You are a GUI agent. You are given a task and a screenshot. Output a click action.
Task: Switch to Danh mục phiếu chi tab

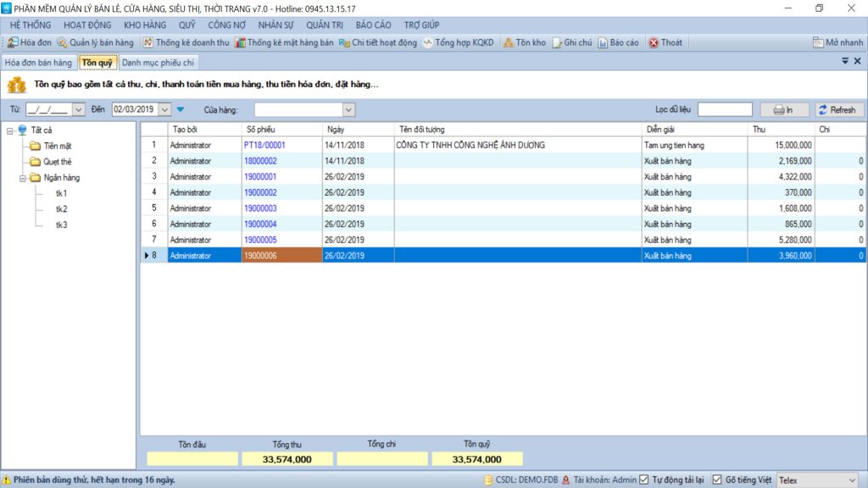click(158, 62)
